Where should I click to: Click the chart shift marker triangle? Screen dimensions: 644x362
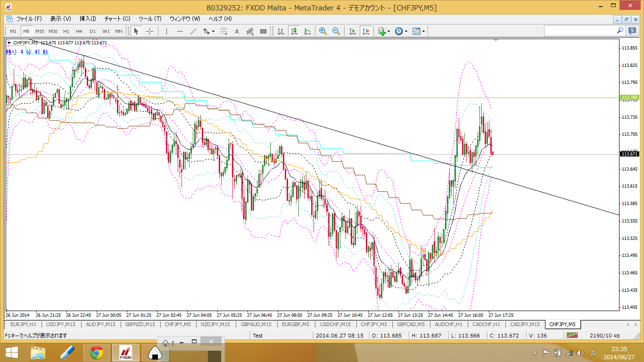tap(495, 41)
